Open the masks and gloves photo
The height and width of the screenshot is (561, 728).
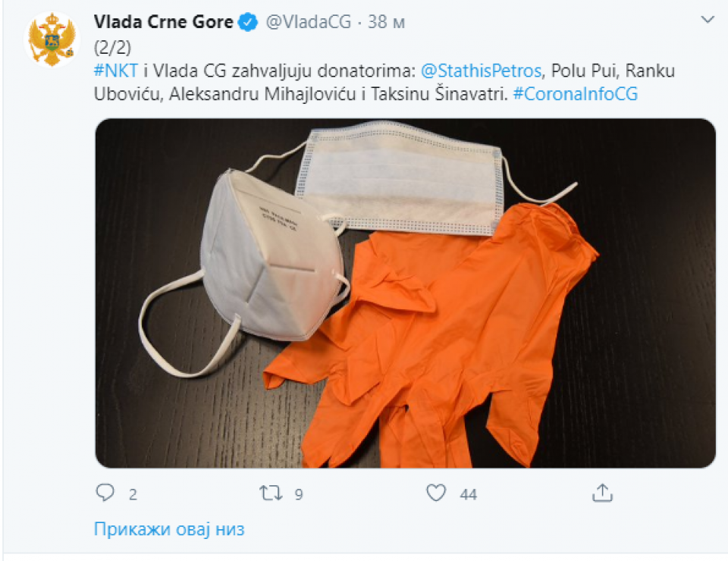tap(405, 293)
